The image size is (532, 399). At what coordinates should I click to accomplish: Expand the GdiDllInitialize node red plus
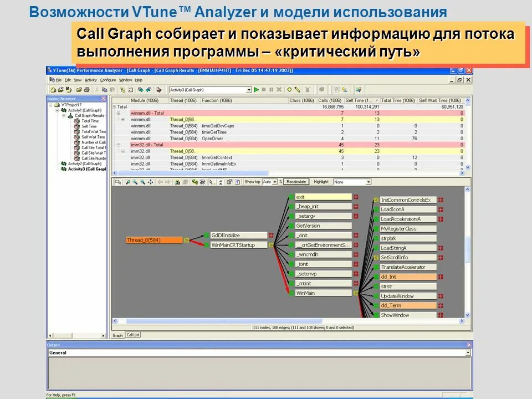(x=271, y=235)
